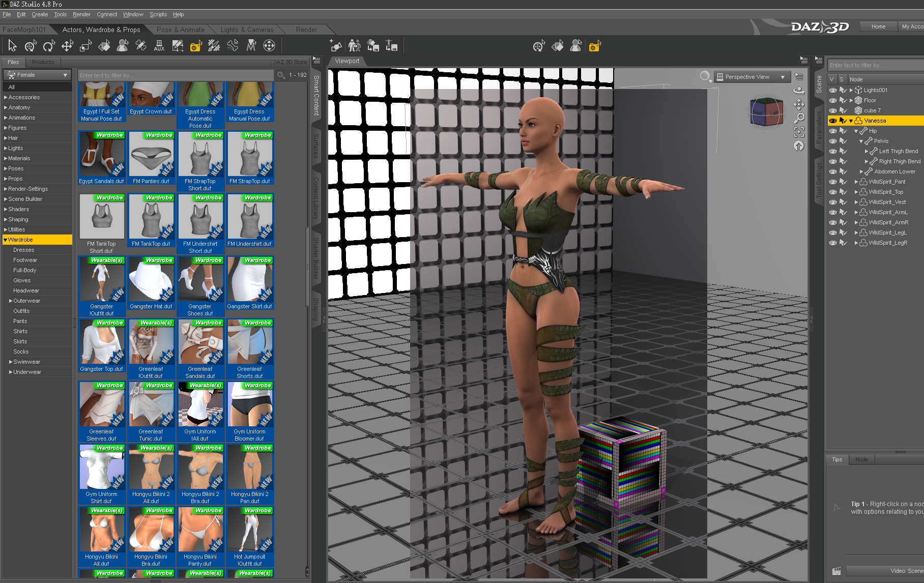Open the Transfer Utility figures icon
The height and width of the screenshot is (583, 924).
(355, 46)
